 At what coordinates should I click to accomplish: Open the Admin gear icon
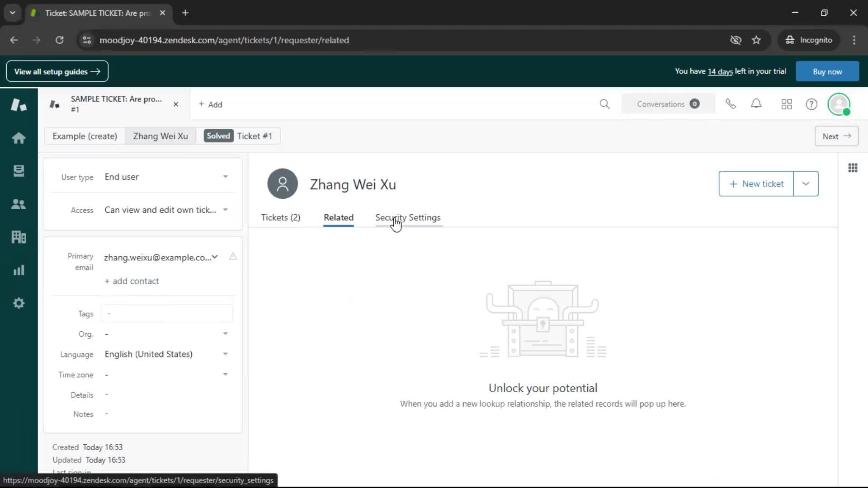[19, 303]
